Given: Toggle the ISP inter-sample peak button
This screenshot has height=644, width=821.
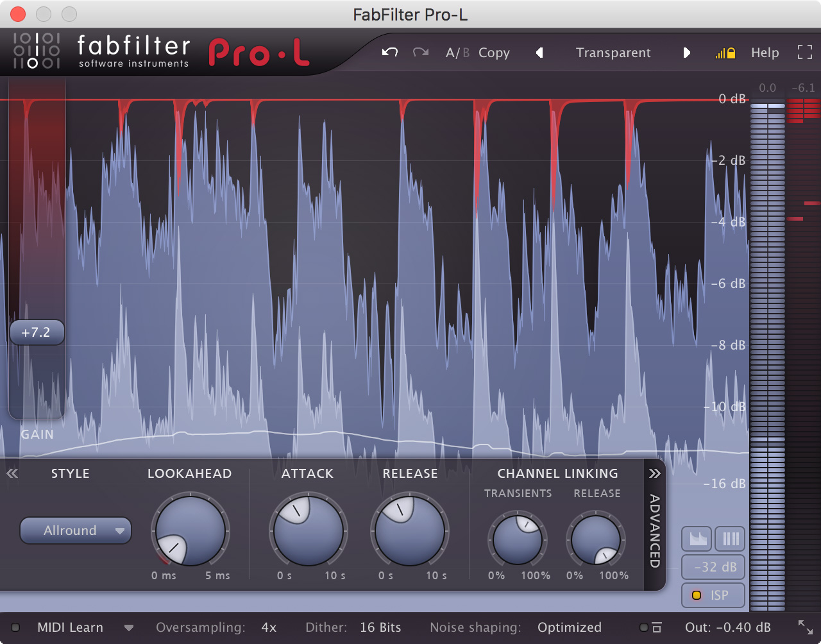Looking at the screenshot, I should (x=713, y=595).
